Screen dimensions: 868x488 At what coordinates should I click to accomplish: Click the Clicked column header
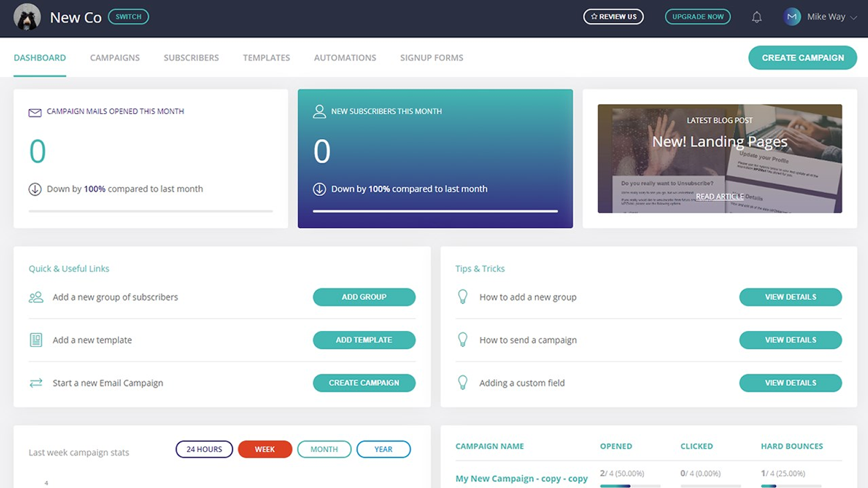pos(697,446)
